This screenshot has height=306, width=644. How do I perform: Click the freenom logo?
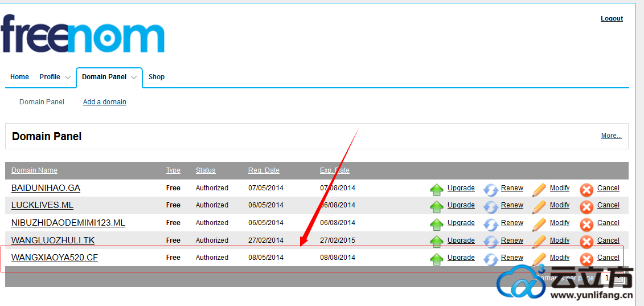coord(83,34)
